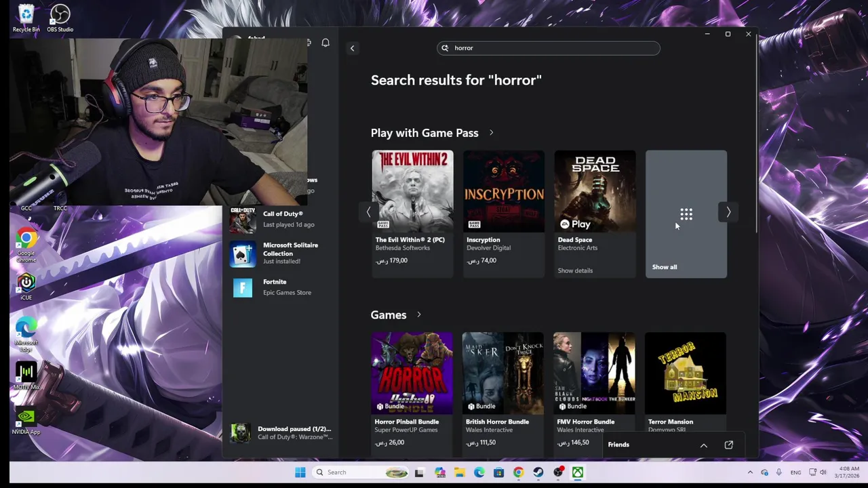Show hidden system tray icons
This screenshot has width=868, height=488.
[750, 472]
